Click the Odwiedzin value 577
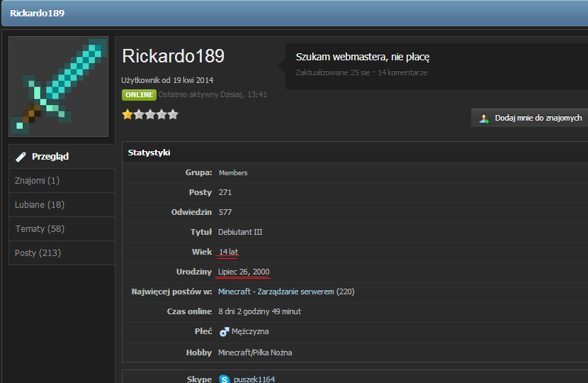The height and width of the screenshot is (383, 588). pyautogui.click(x=225, y=213)
